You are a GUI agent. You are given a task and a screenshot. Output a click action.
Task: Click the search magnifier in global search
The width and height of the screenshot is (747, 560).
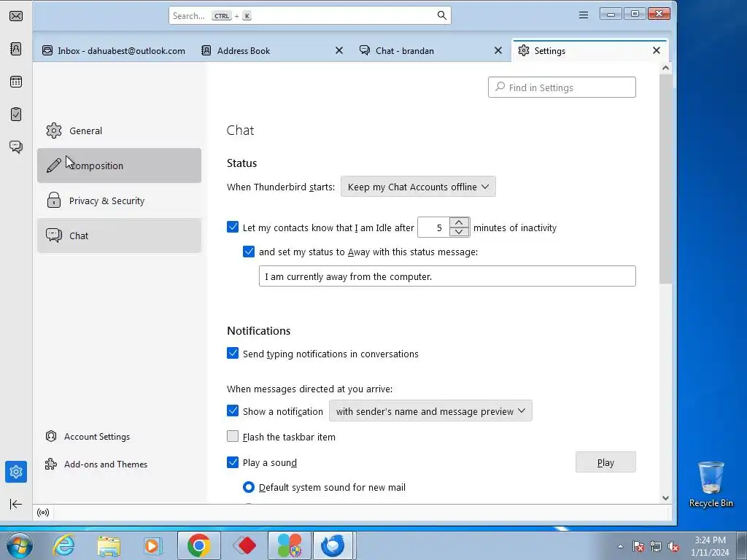(x=441, y=15)
